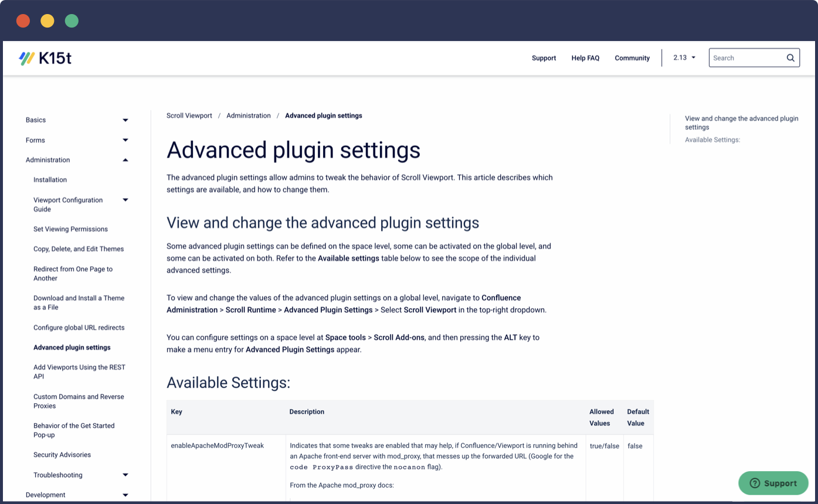The height and width of the screenshot is (504, 818).
Task: Open Installation page in sidebar
Action: [50, 180]
